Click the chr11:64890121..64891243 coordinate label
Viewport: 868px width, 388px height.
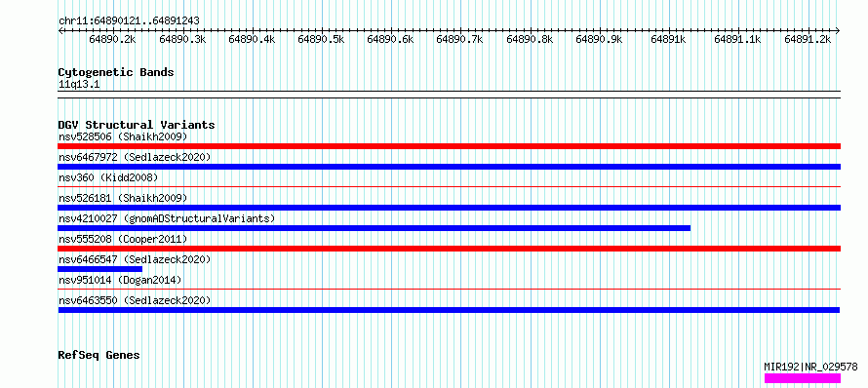coord(129,21)
